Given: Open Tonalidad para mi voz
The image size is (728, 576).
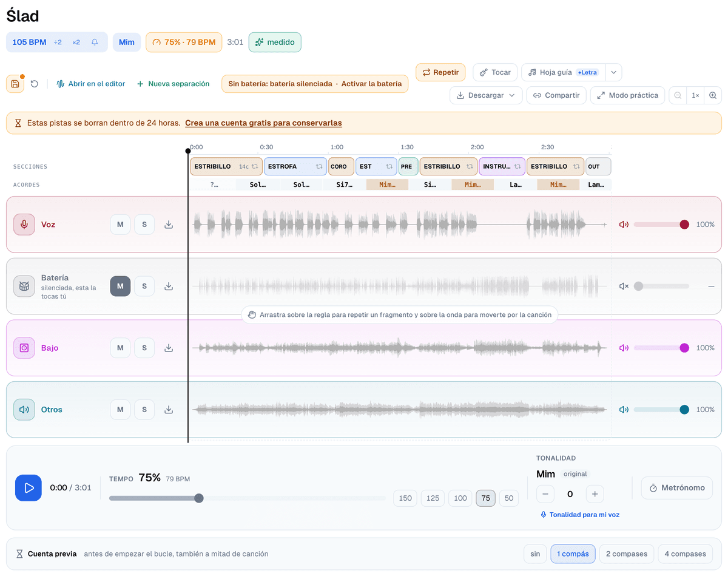Looking at the screenshot, I should [x=580, y=515].
